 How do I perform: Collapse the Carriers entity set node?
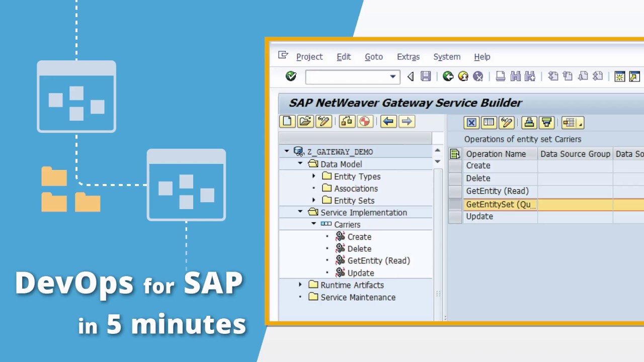(x=313, y=224)
